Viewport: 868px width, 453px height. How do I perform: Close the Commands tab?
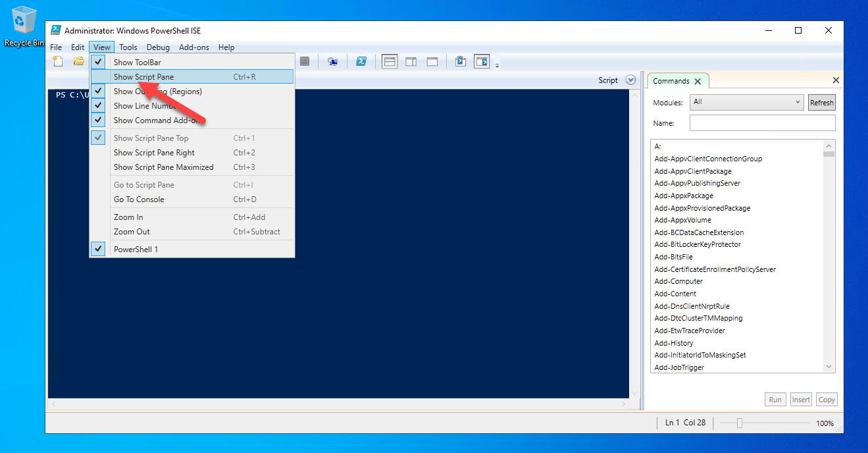coord(698,81)
